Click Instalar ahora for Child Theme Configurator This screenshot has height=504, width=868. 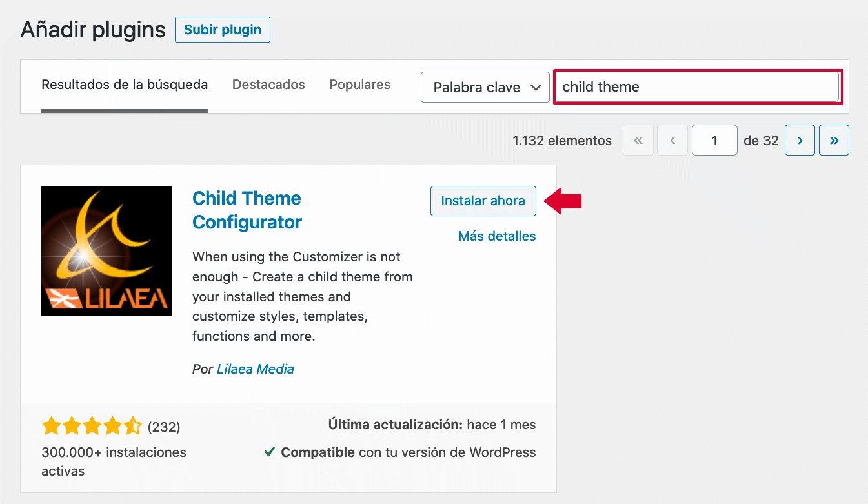coord(483,201)
